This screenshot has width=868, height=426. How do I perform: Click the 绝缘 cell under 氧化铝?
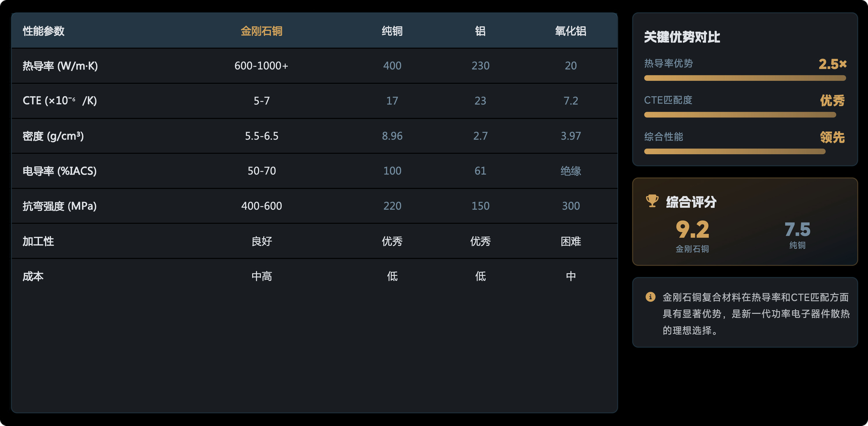pos(571,171)
